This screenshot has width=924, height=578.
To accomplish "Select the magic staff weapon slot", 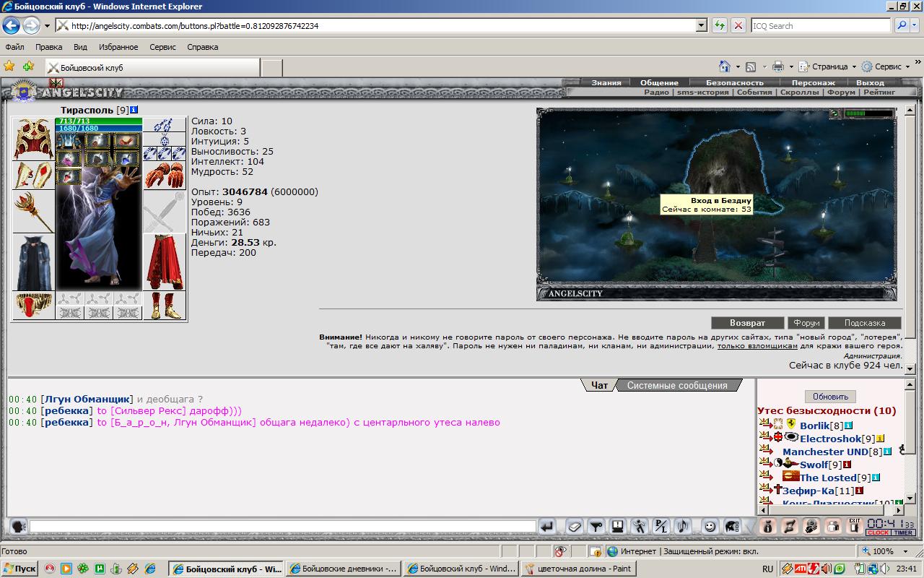I will click(x=34, y=212).
